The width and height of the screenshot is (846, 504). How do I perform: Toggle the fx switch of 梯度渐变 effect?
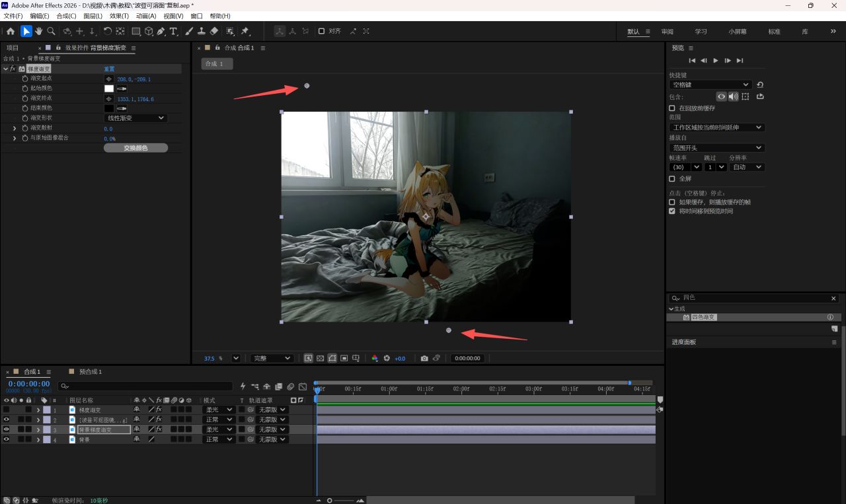tap(13, 69)
